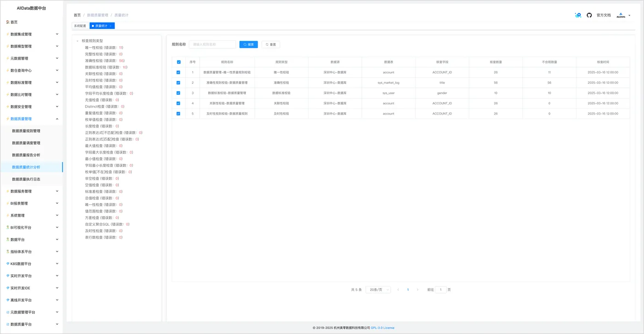Click the icon beside 实时开发平台
Screen dimensions: 644x334
click(x=8, y=276)
